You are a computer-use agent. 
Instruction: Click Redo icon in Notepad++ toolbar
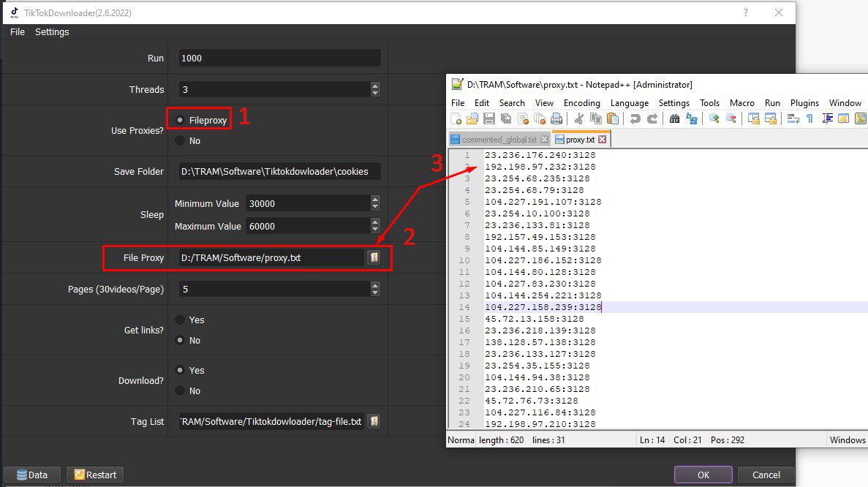pos(652,119)
